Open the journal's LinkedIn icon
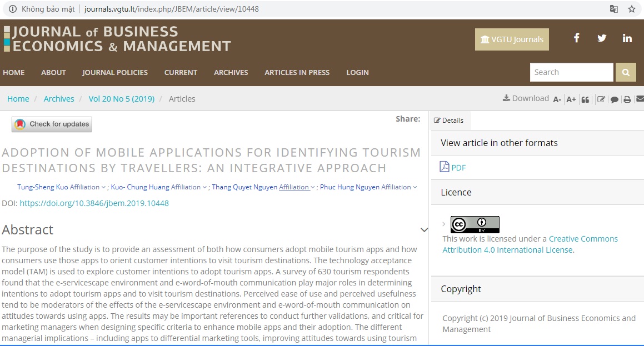The width and height of the screenshot is (644, 346). [x=627, y=38]
